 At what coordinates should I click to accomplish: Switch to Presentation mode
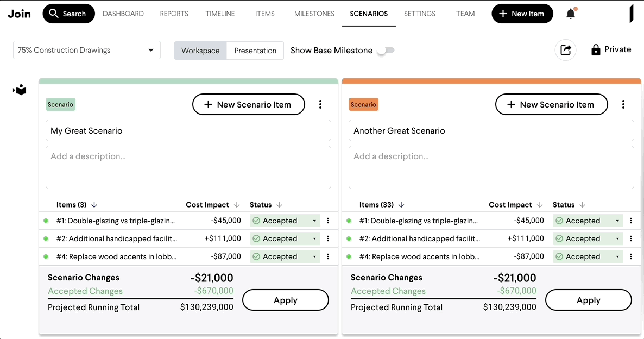pyautogui.click(x=255, y=50)
